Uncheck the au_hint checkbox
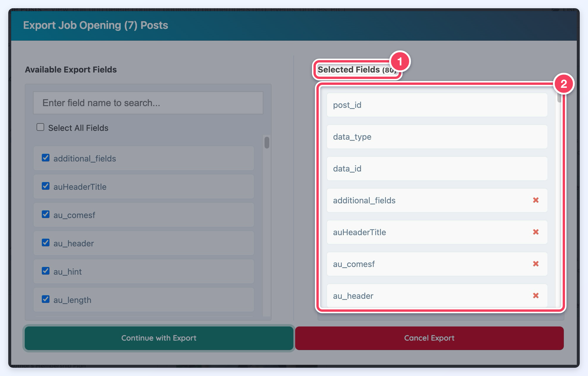Image resolution: width=588 pixels, height=376 pixels. coord(46,271)
